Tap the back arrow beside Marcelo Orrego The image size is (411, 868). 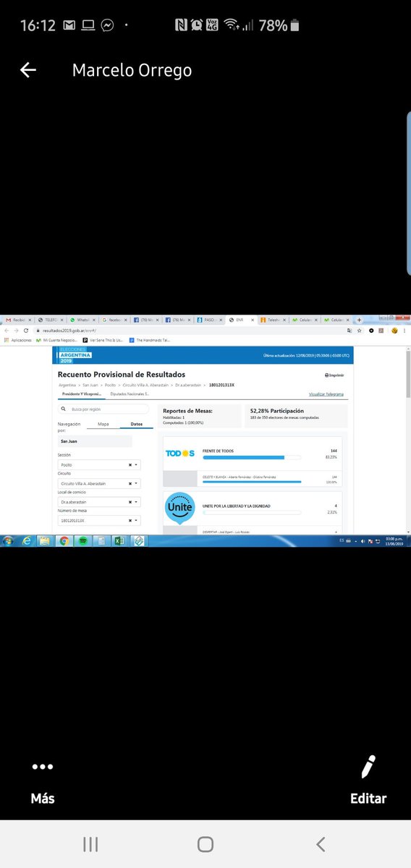point(28,70)
